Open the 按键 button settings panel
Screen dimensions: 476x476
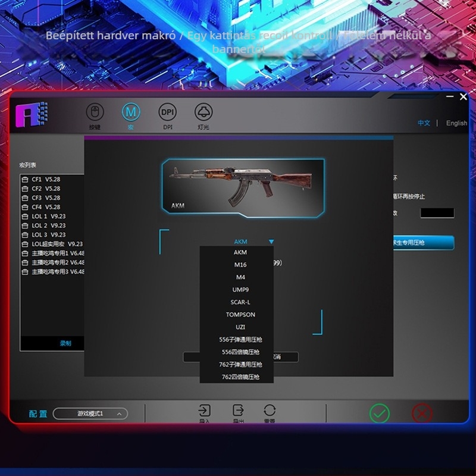coord(95,117)
